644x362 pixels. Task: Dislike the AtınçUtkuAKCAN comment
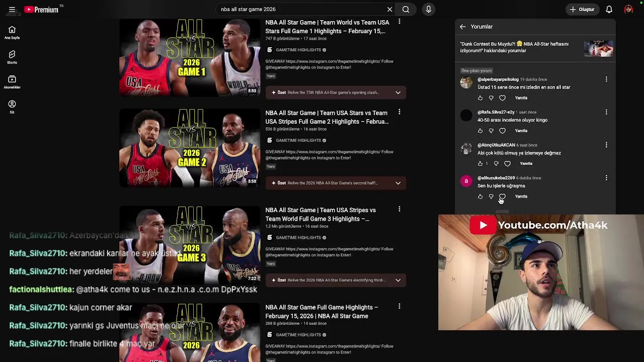point(496,163)
